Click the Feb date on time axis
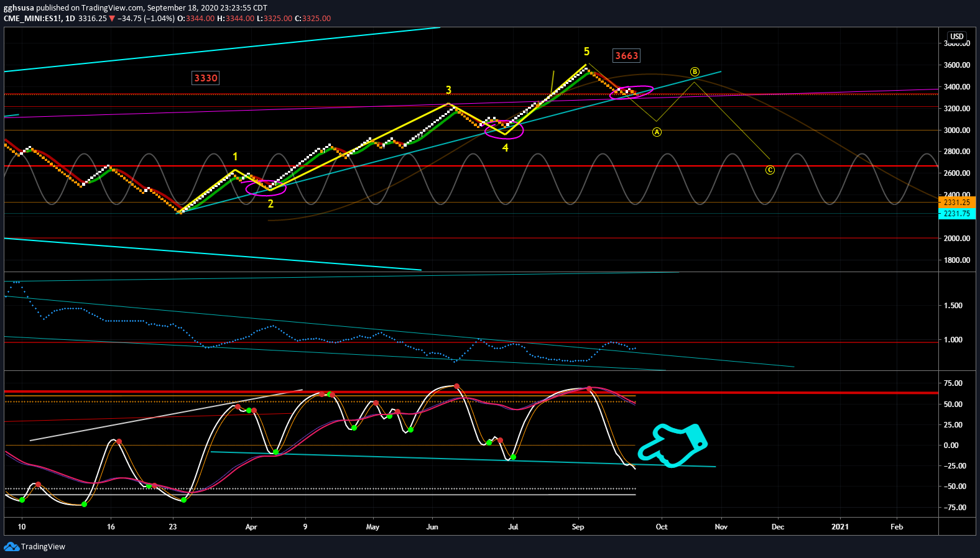This screenshot has width=980, height=558. pos(897,527)
